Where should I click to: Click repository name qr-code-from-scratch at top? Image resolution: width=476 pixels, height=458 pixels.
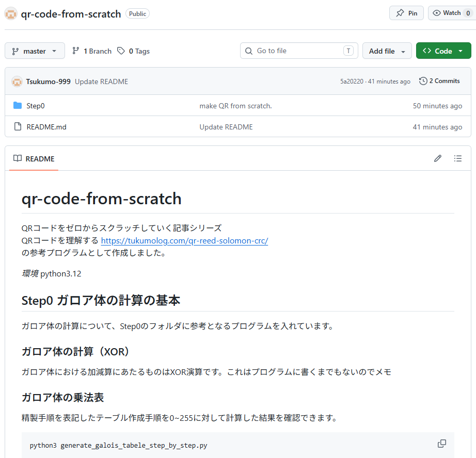[71, 14]
